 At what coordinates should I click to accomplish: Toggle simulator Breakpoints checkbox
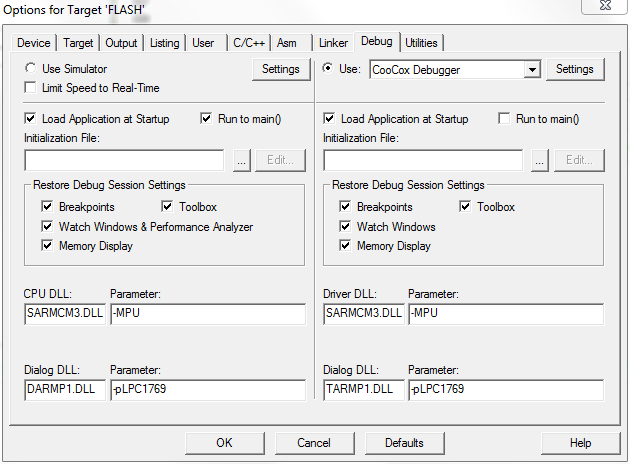[x=47, y=206]
